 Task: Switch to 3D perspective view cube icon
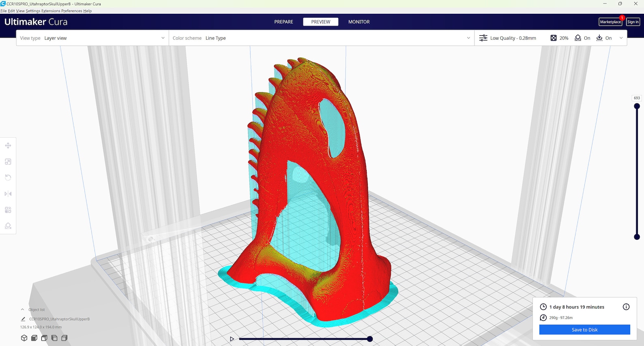tap(24, 338)
